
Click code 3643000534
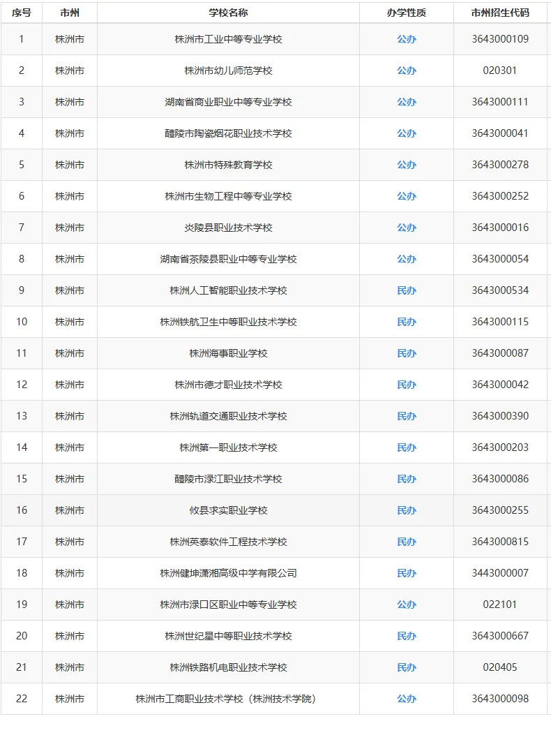[500, 290]
